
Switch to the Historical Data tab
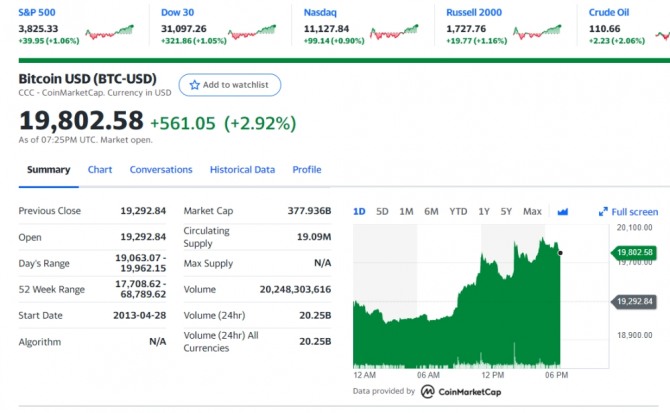[242, 170]
